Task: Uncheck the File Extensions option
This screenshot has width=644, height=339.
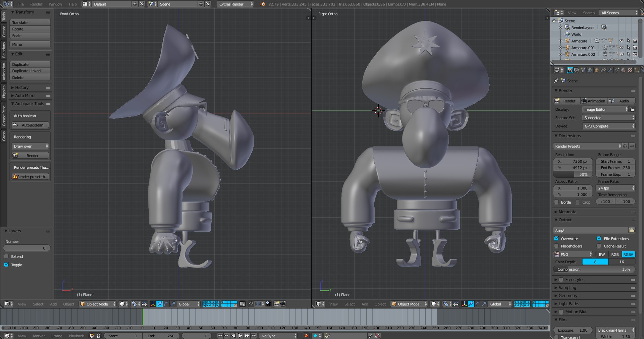Action: coord(599,238)
